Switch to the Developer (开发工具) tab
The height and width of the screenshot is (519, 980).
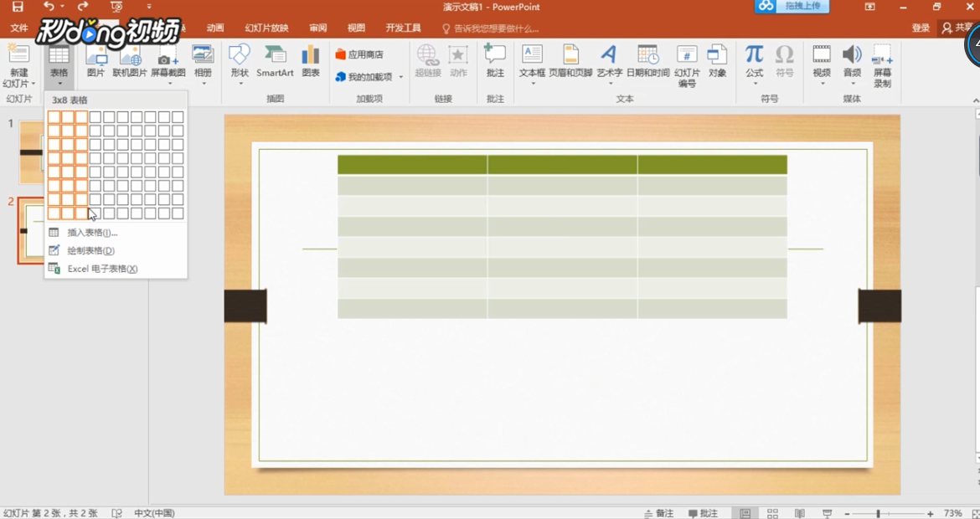point(403,28)
